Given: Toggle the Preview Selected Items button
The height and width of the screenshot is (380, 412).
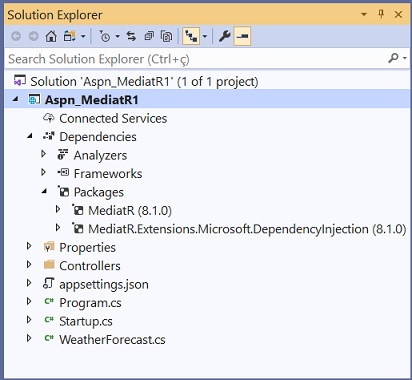Looking at the screenshot, I should (x=242, y=36).
